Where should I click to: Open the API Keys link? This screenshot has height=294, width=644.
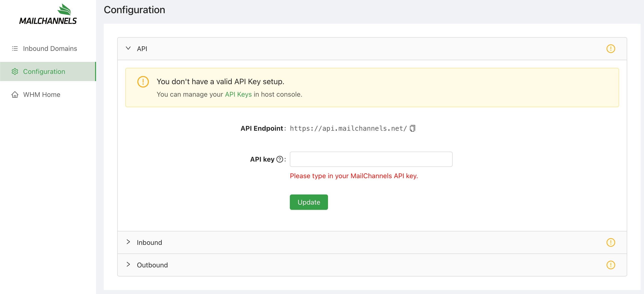[x=238, y=94]
